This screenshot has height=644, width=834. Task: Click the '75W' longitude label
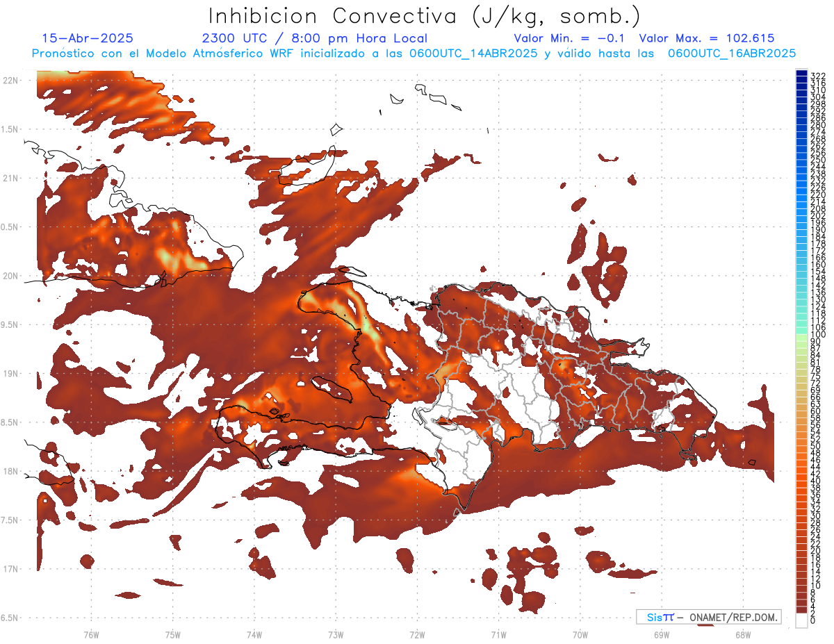click(x=173, y=634)
